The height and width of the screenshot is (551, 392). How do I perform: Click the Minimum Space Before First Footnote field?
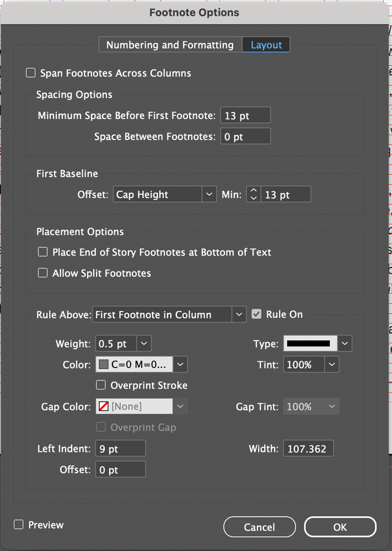tap(245, 116)
